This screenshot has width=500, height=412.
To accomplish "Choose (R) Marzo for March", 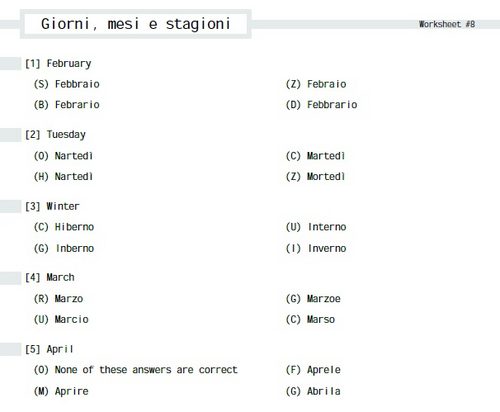I will tap(58, 299).
